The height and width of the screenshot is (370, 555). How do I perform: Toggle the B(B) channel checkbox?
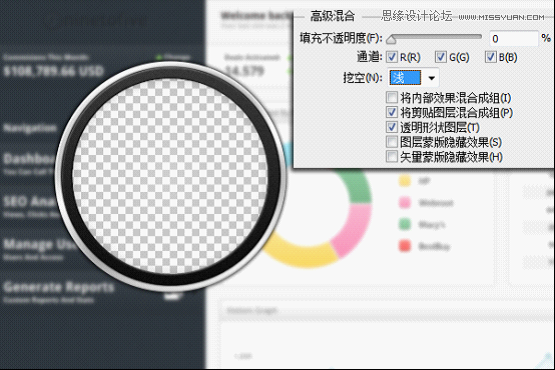[490, 57]
